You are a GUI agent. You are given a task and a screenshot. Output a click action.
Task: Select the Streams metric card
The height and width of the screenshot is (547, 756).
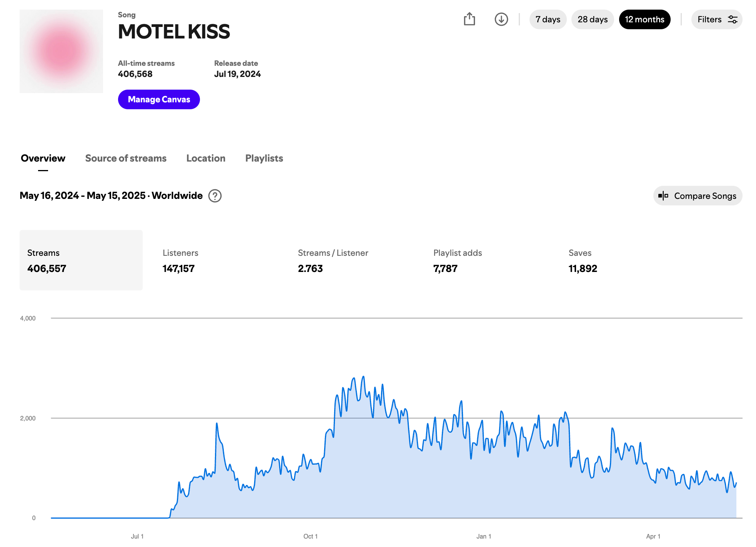tap(81, 260)
